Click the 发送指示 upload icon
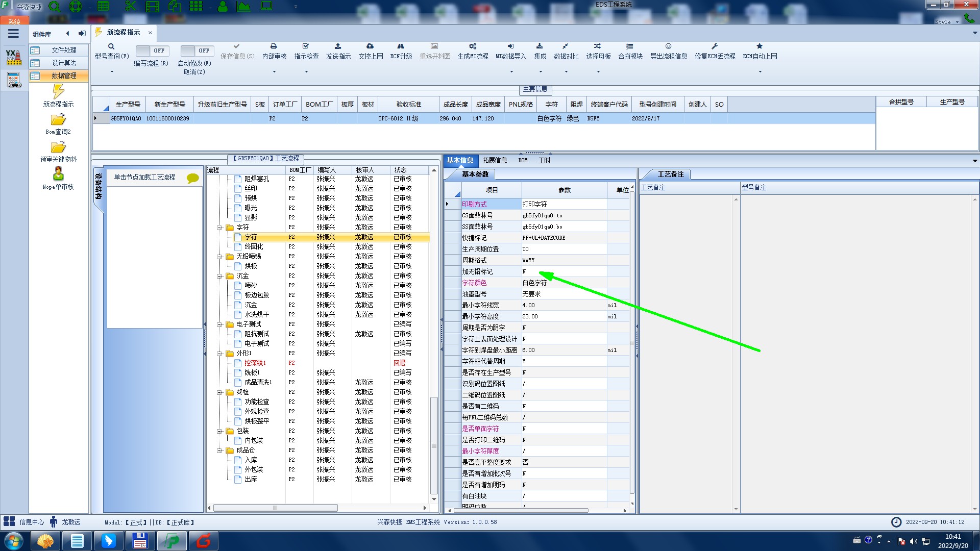980x551 pixels. click(338, 46)
